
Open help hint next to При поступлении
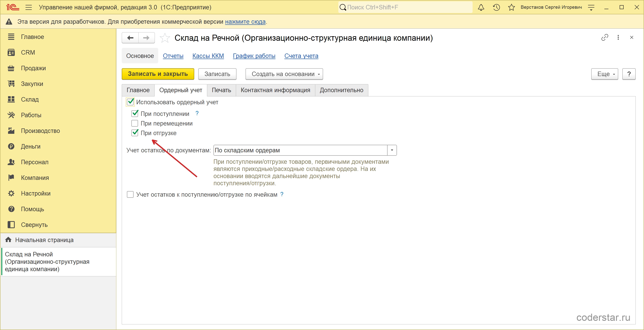click(x=197, y=113)
